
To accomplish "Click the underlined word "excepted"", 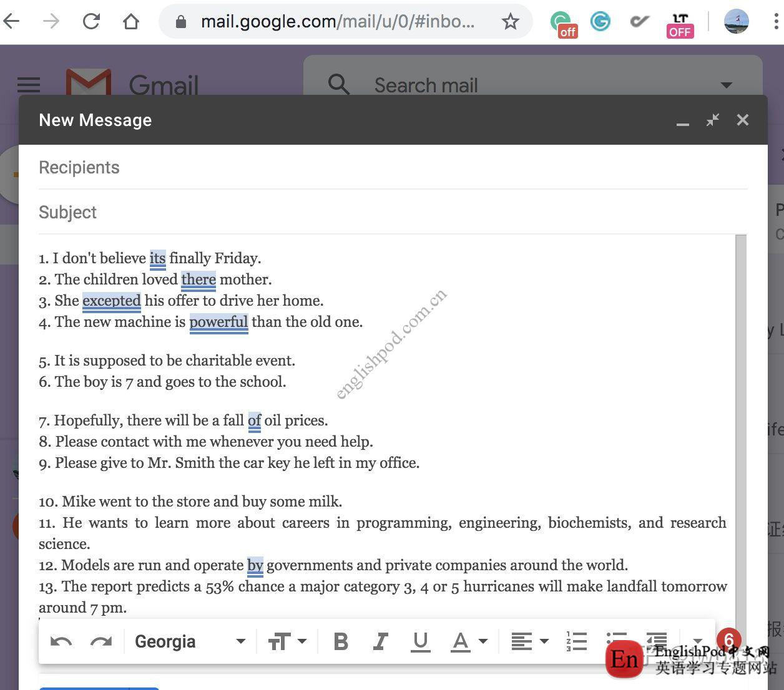I will click(x=112, y=301).
